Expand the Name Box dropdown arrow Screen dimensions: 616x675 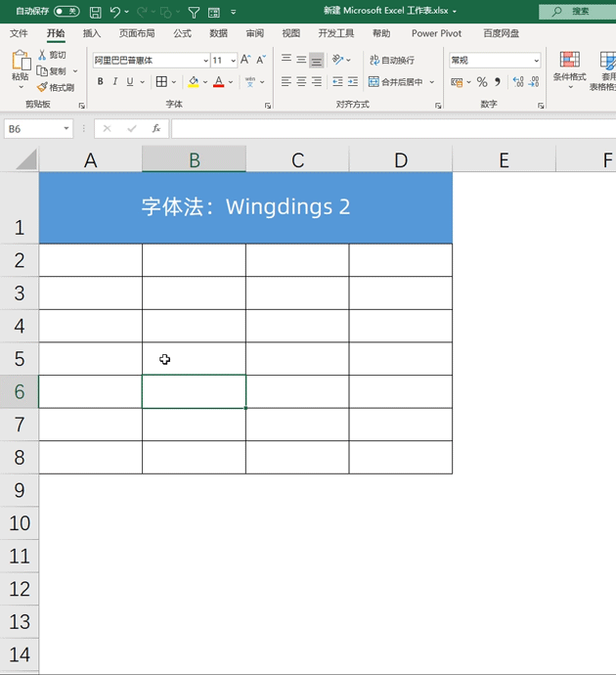point(66,128)
